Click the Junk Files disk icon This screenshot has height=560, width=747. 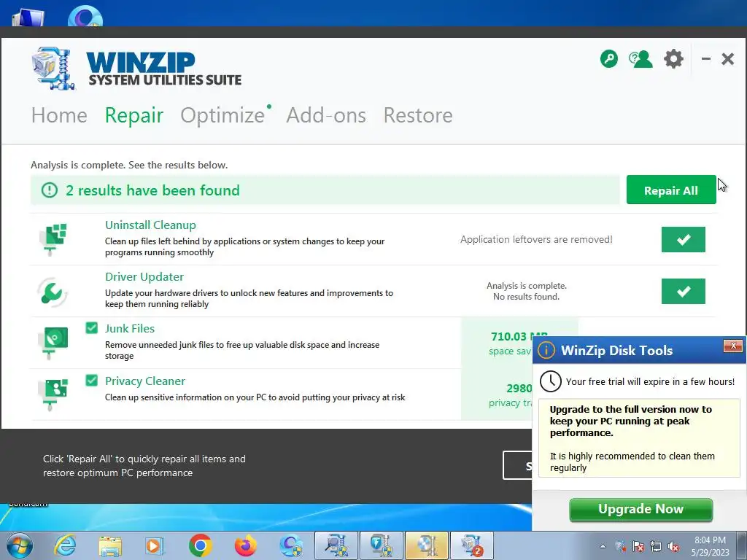tap(53, 343)
